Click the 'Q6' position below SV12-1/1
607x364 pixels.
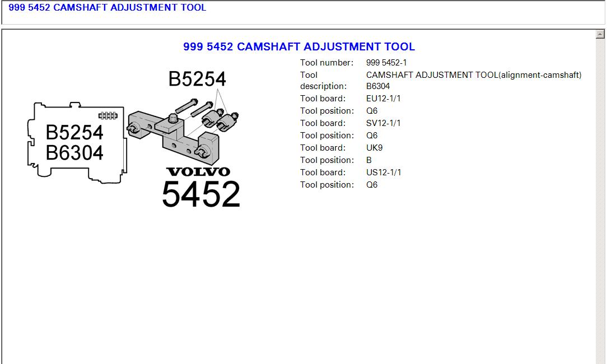[372, 136]
